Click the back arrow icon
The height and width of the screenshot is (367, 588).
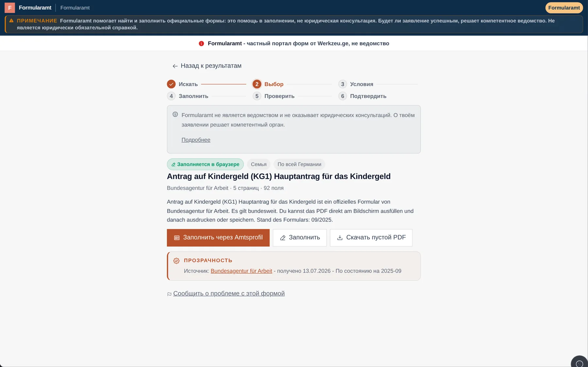[x=175, y=66]
